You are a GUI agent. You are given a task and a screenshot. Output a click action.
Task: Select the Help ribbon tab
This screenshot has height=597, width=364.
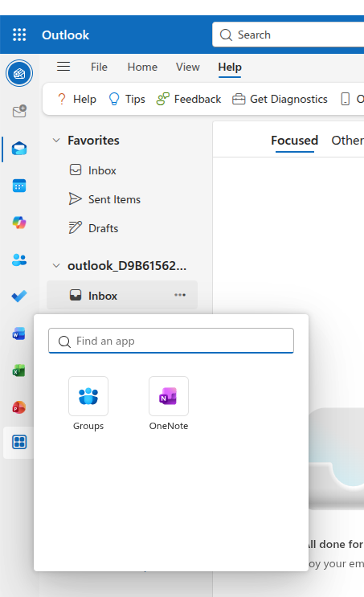pyautogui.click(x=230, y=67)
